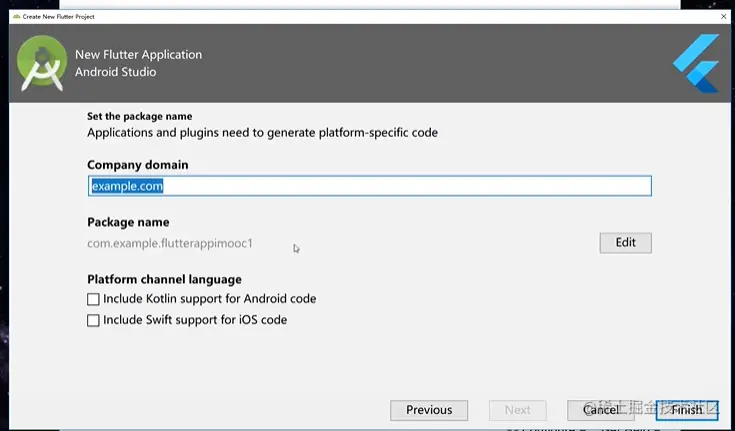Click the "Create New Flutter Project" window title

tap(59, 16)
